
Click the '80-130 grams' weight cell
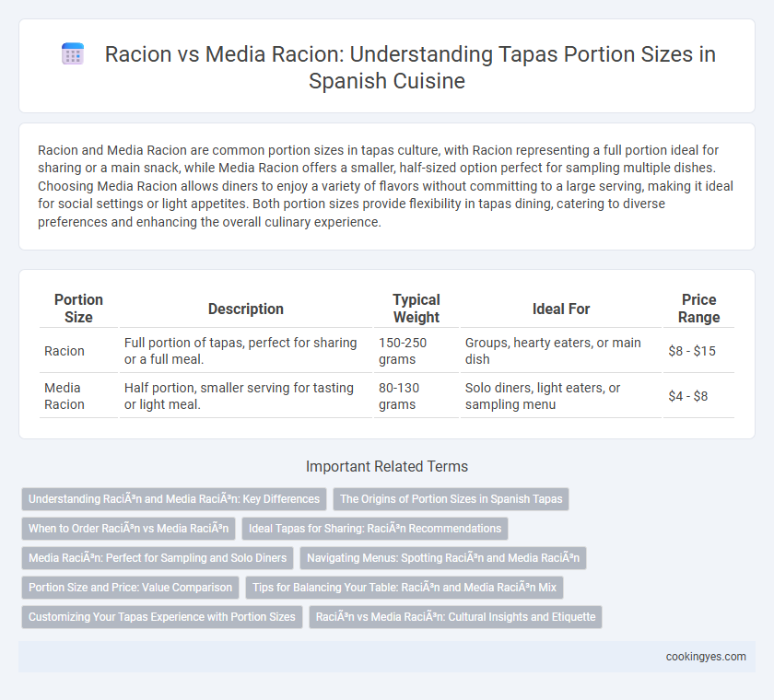416,396
